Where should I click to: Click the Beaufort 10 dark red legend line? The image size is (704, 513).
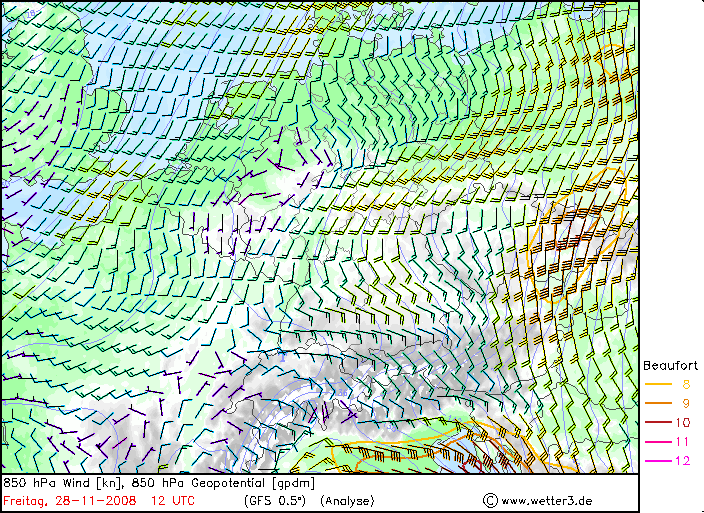pyautogui.click(x=658, y=422)
